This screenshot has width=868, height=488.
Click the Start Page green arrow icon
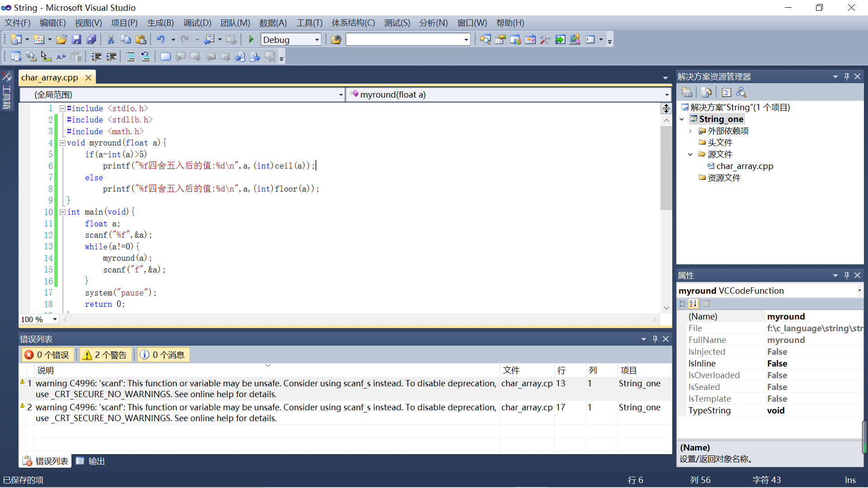point(560,40)
